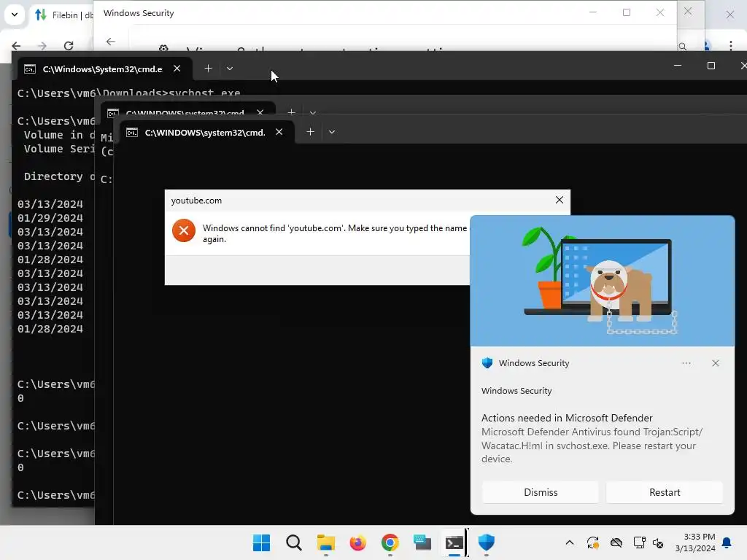Reload the page in Chrome
Image resolution: width=747 pixels, height=560 pixels.
(69, 46)
